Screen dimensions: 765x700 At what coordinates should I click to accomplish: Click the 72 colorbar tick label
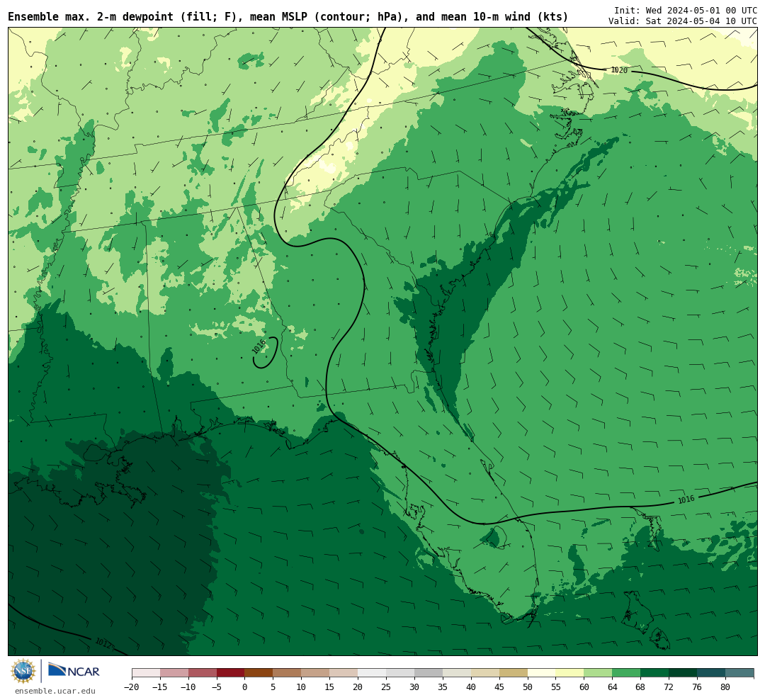click(669, 687)
